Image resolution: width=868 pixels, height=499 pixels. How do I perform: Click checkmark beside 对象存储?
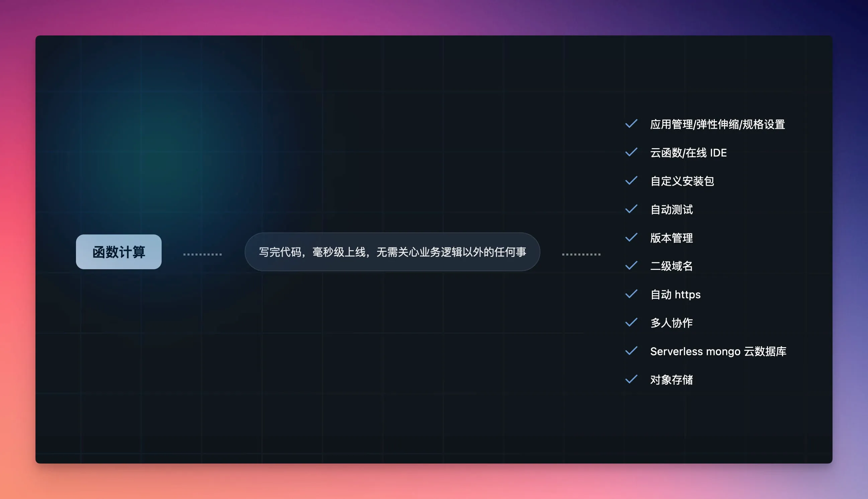(x=631, y=379)
